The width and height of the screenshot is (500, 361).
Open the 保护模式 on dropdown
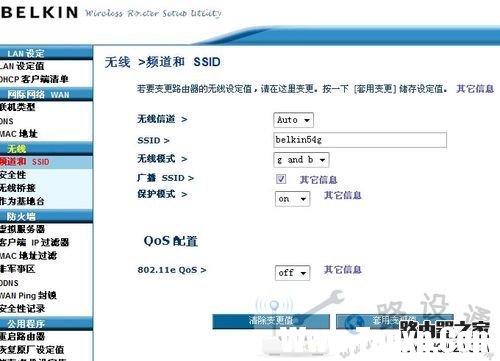coord(292,199)
